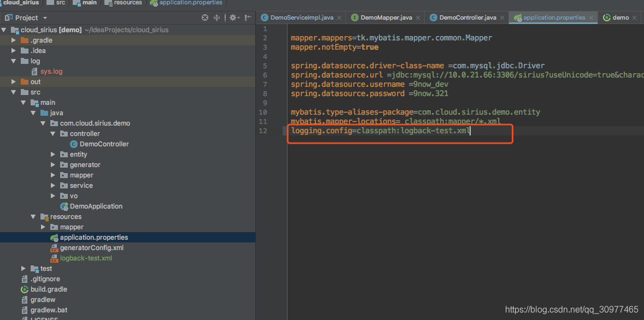
Task: Click main in breadcrumb bar
Action: coord(90,3)
